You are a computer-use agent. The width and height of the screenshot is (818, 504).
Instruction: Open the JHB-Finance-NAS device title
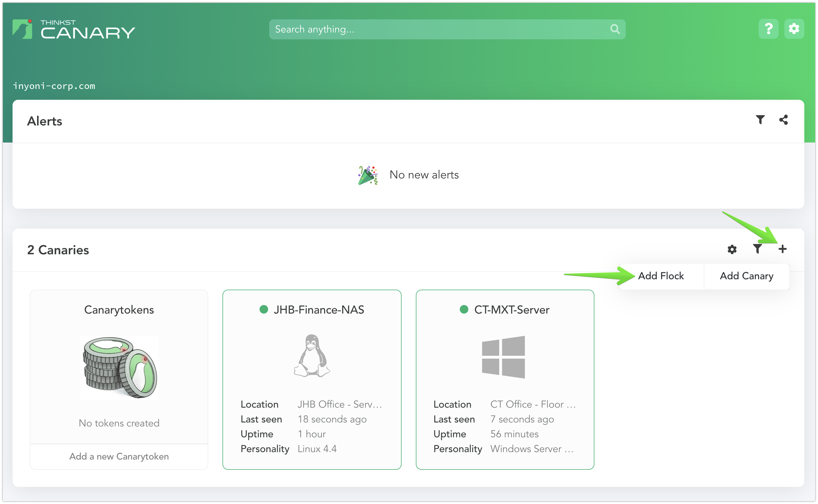(319, 310)
